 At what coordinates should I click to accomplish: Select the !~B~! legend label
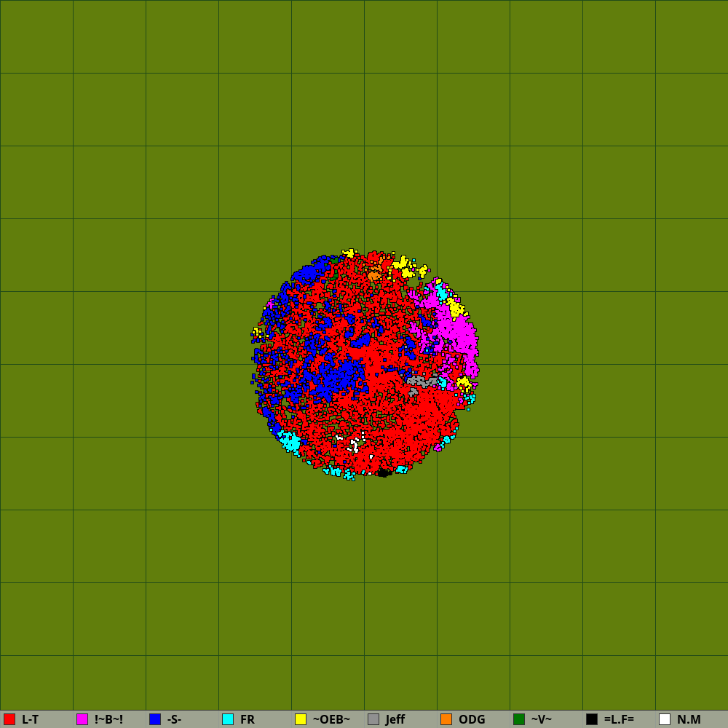(108, 720)
